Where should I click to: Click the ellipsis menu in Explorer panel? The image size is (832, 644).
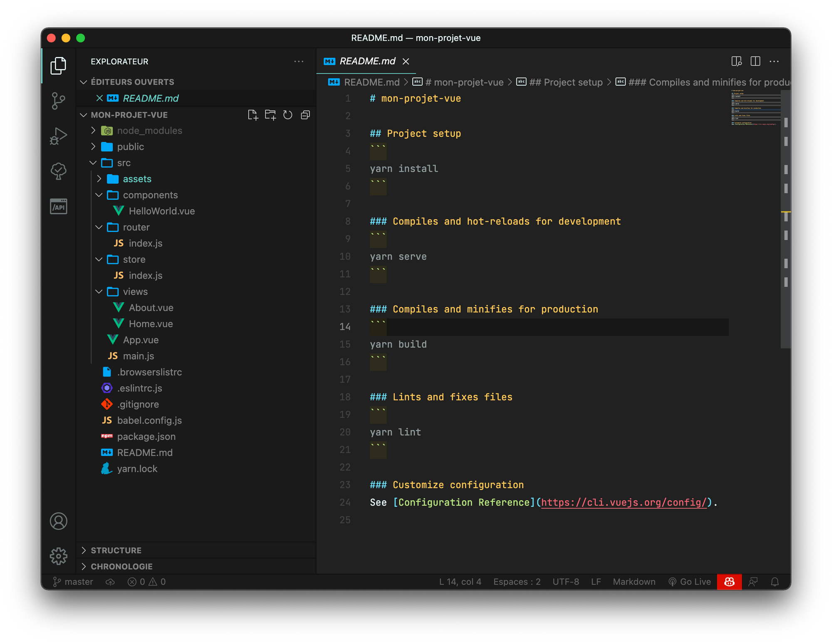pyautogui.click(x=299, y=62)
